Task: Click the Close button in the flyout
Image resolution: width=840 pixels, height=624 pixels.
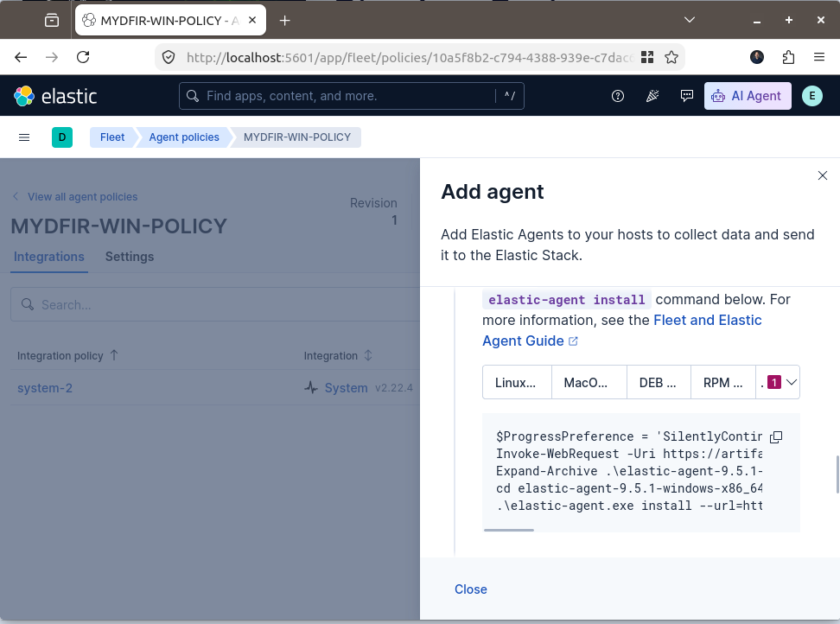Action: 470,589
